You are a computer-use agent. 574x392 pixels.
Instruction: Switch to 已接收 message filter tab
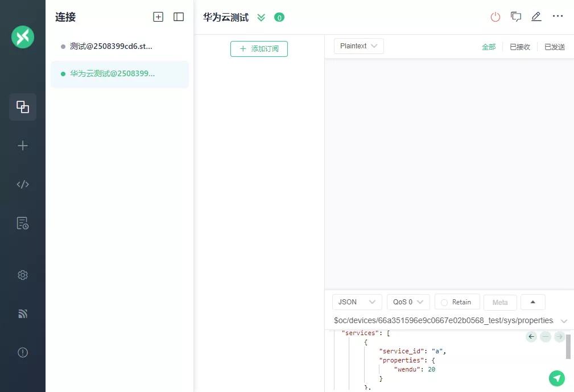pos(519,47)
